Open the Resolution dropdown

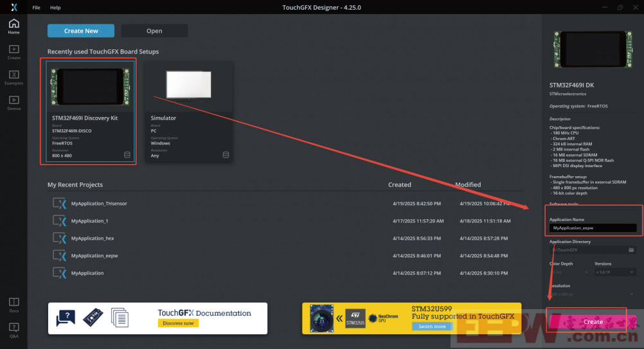[593, 294]
